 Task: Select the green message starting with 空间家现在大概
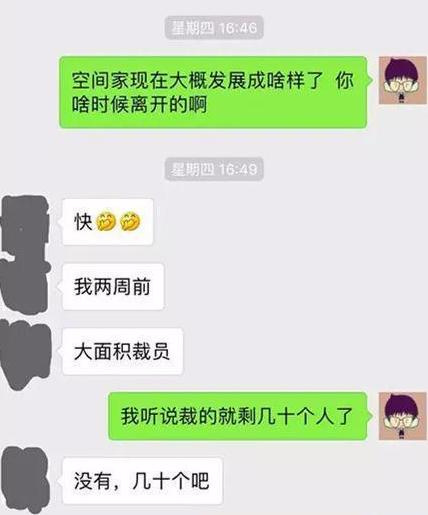(x=215, y=92)
